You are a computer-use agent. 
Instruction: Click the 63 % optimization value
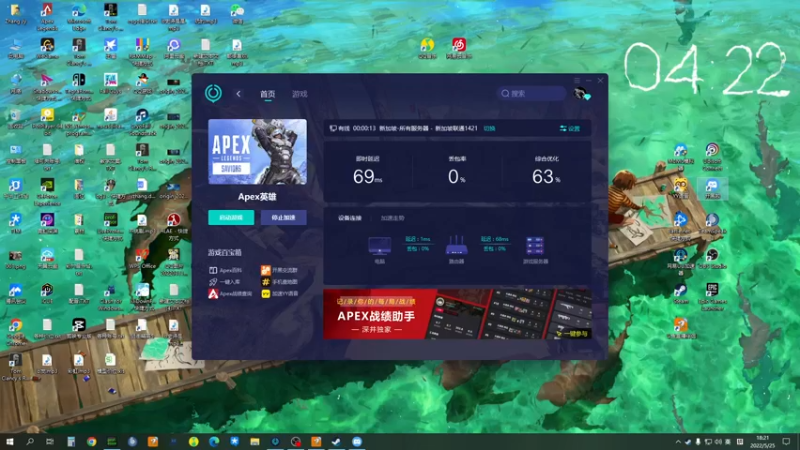[546, 177]
